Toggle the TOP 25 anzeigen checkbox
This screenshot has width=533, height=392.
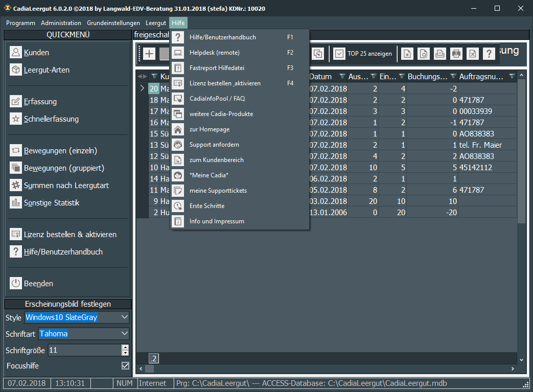point(339,54)
